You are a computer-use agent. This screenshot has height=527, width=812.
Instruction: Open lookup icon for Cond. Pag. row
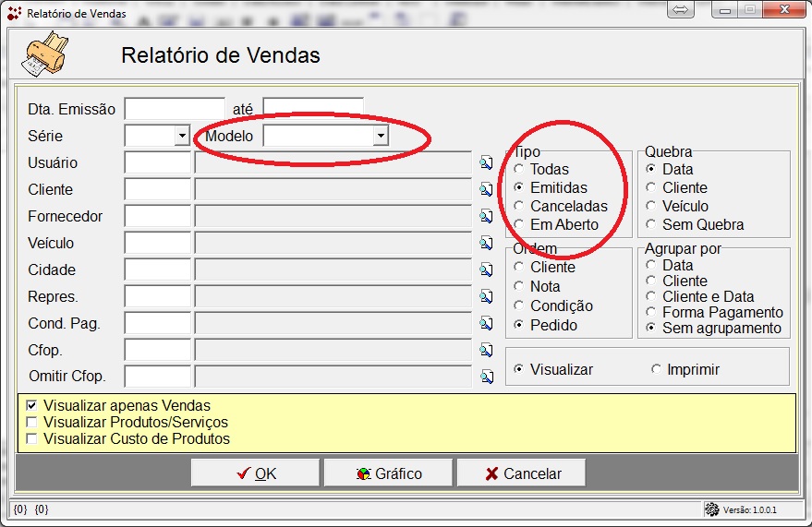(486, 324)
